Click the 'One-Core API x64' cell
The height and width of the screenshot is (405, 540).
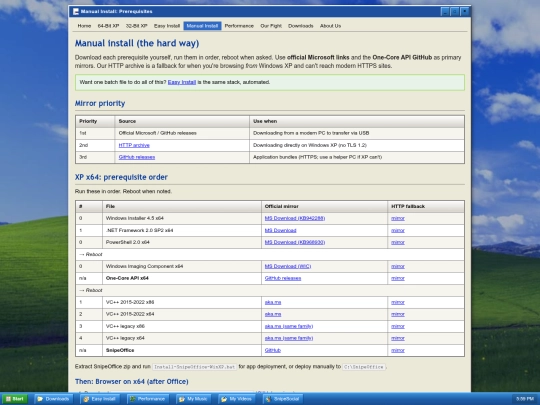(182, 278)
